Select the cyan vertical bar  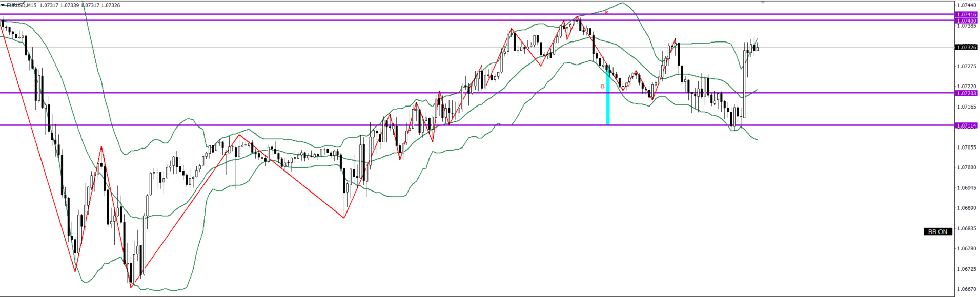coord(608,96)
